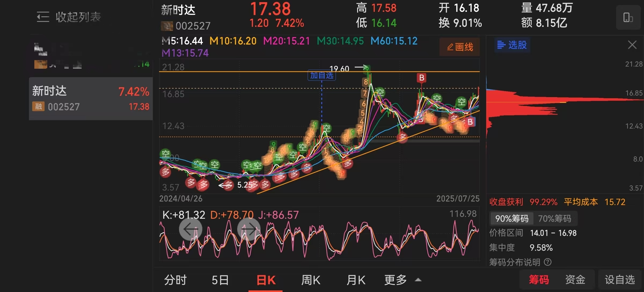644x292 pixels.
Task: Click the M60:15.12 moving average label
Action: pos(394,41)
